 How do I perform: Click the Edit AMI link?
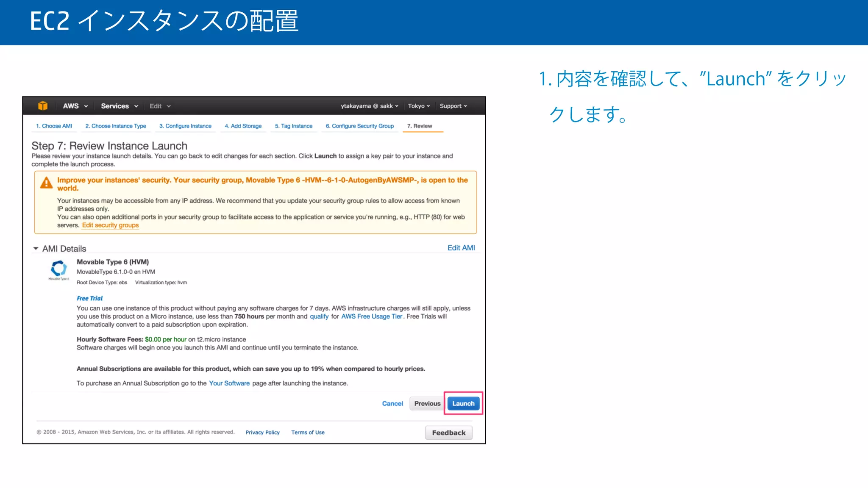461,248
